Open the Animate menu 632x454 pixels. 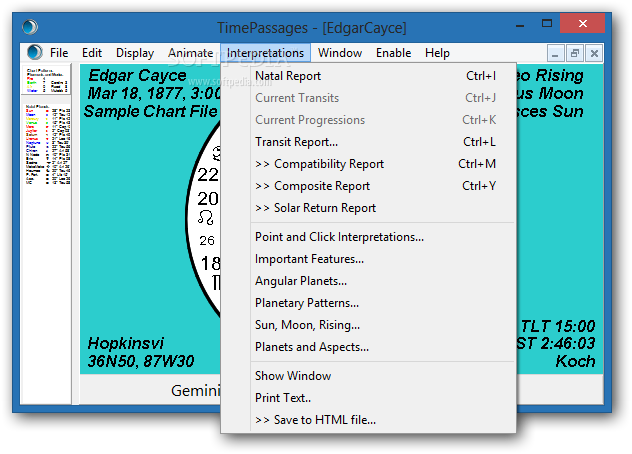point(190,53)
